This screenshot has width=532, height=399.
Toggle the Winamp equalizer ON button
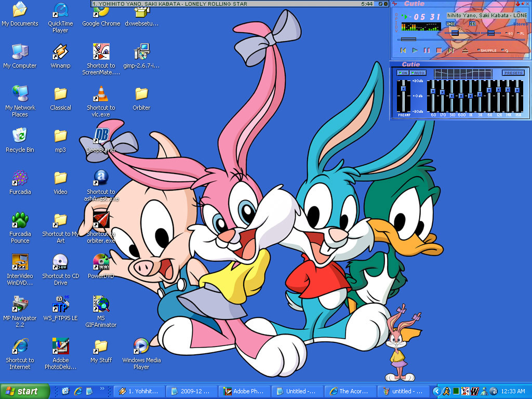click(x=403, y=73)
